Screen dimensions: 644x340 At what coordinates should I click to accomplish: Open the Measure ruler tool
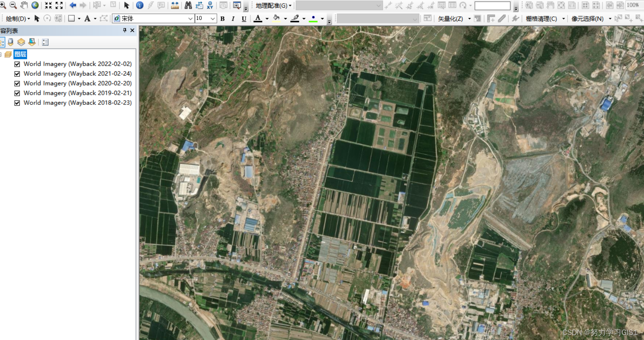[175, 5]
